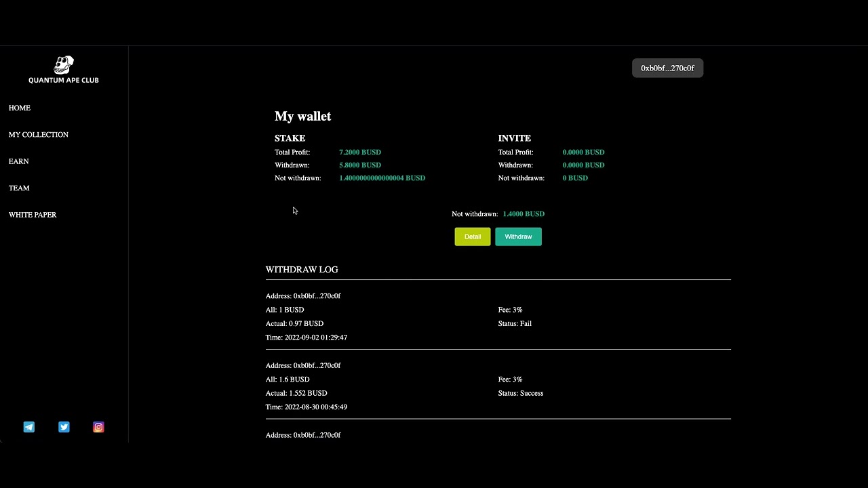Click the log entry All: 1.6 BUSD
The width and height of the screenshot is (868, 488).
[x=288, y=380]
